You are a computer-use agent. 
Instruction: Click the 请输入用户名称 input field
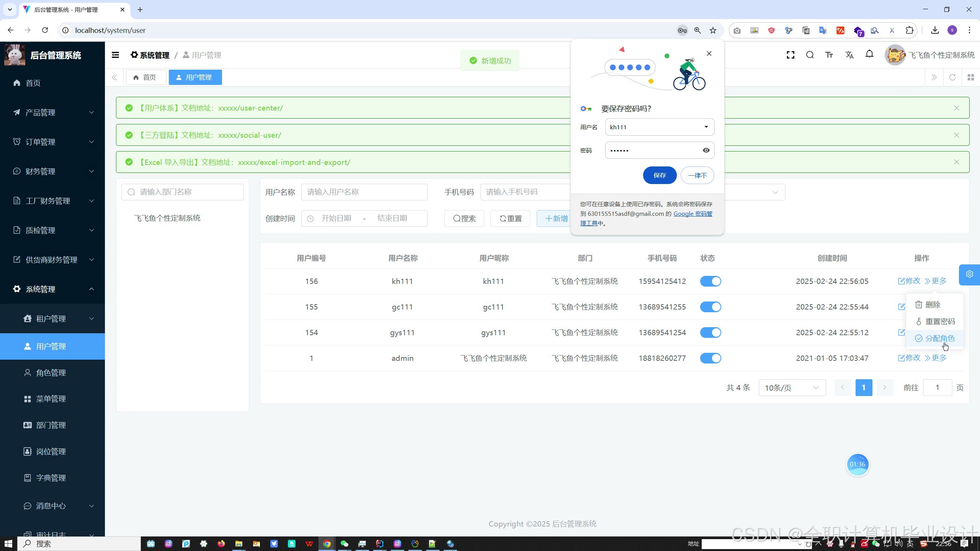click(x=364, y=192)
